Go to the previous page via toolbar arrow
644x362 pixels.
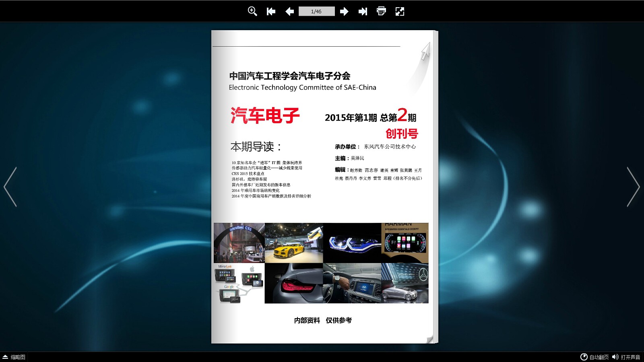pos(289,11)
